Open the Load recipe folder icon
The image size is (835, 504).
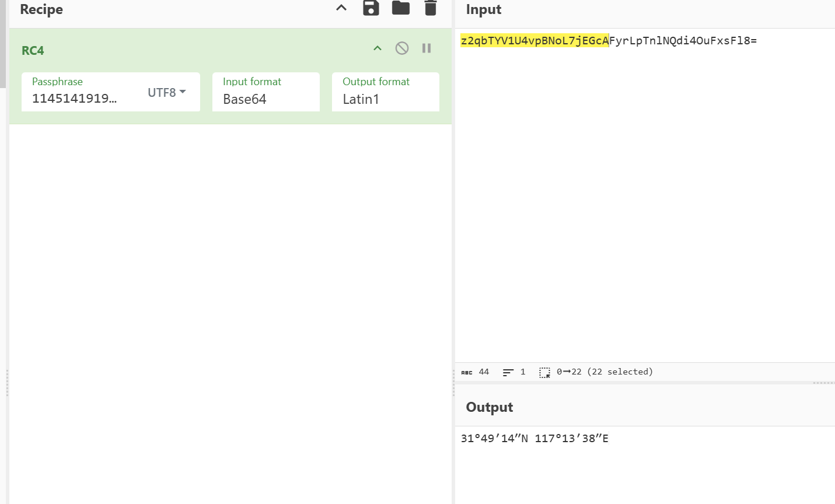click(400, 8)
